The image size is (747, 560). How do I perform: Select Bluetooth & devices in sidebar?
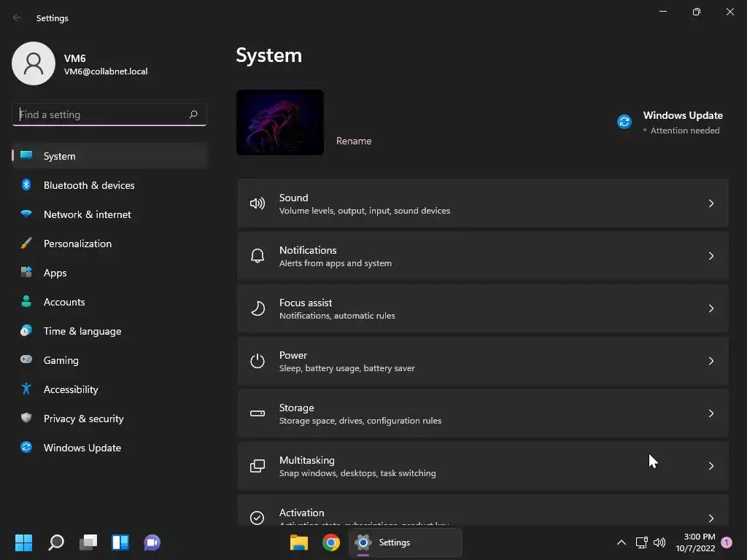click(x=109, y=185)
